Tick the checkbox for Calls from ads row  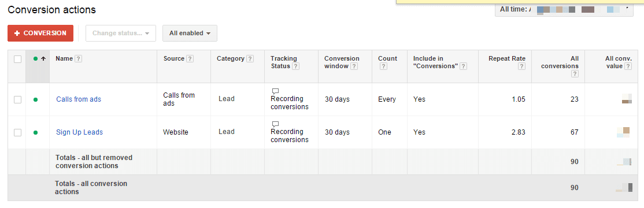coord(18,99)
